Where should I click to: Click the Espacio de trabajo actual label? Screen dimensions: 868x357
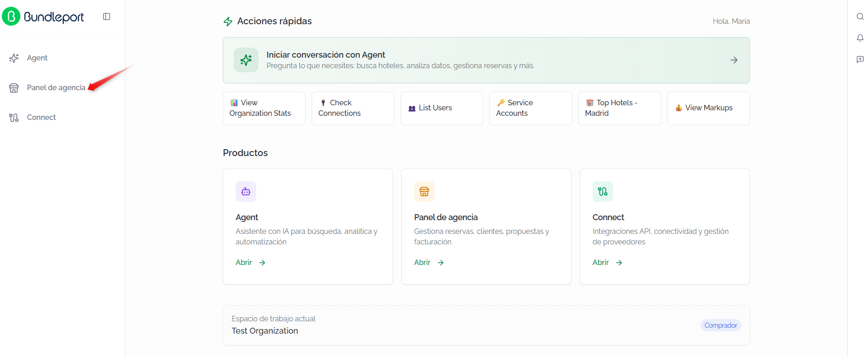[273, 319]
